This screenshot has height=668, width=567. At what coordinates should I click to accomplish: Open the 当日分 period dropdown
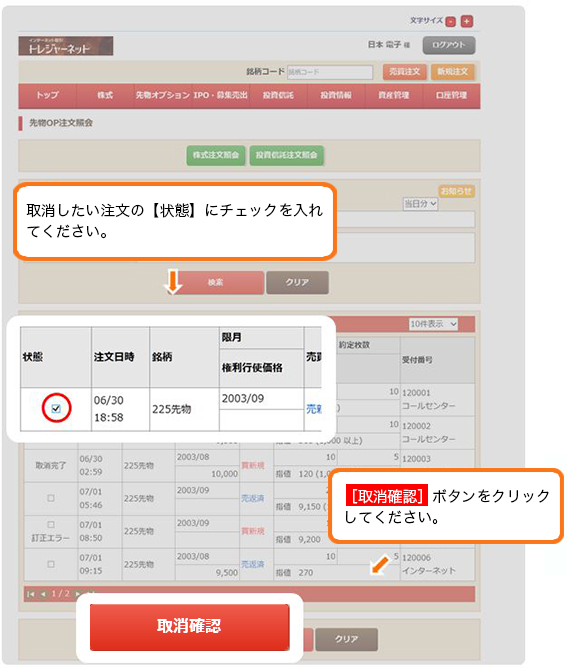click(x=420, y=204)
